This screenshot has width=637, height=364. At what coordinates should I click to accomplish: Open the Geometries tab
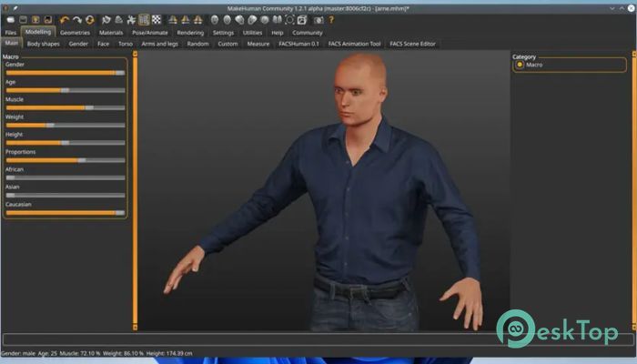click(x=75, y=33)
